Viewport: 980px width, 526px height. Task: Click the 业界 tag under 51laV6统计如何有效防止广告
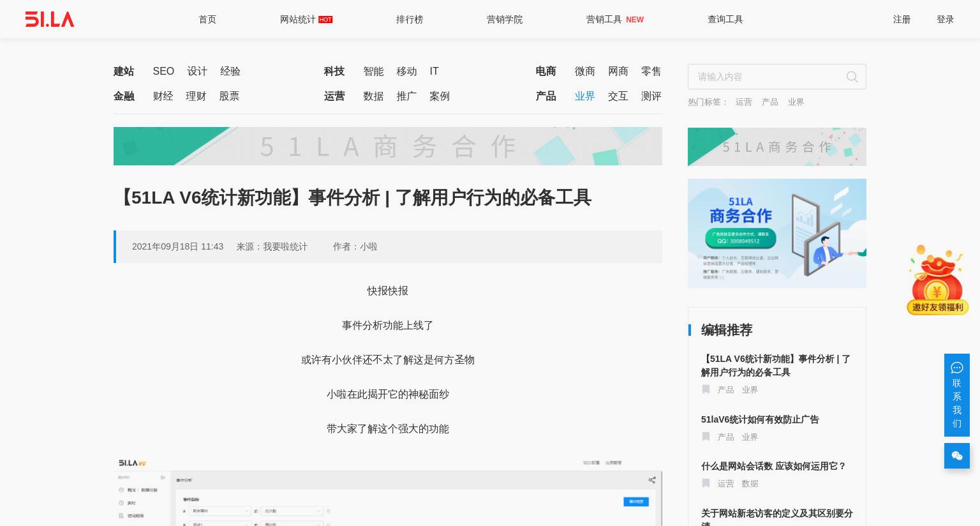(x=750, y=437)
